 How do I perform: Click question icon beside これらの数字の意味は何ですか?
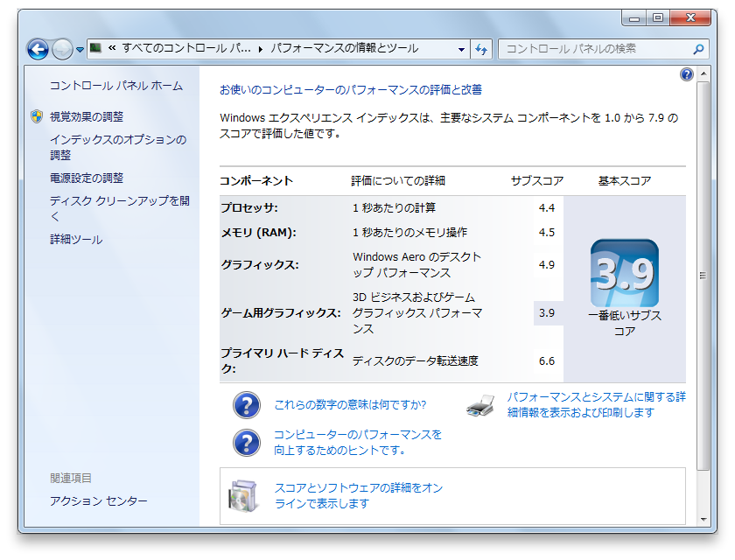(x=247, y=405)
